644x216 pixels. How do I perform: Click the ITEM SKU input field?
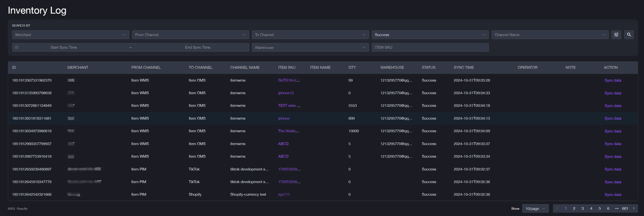click(x=430, y=47)
